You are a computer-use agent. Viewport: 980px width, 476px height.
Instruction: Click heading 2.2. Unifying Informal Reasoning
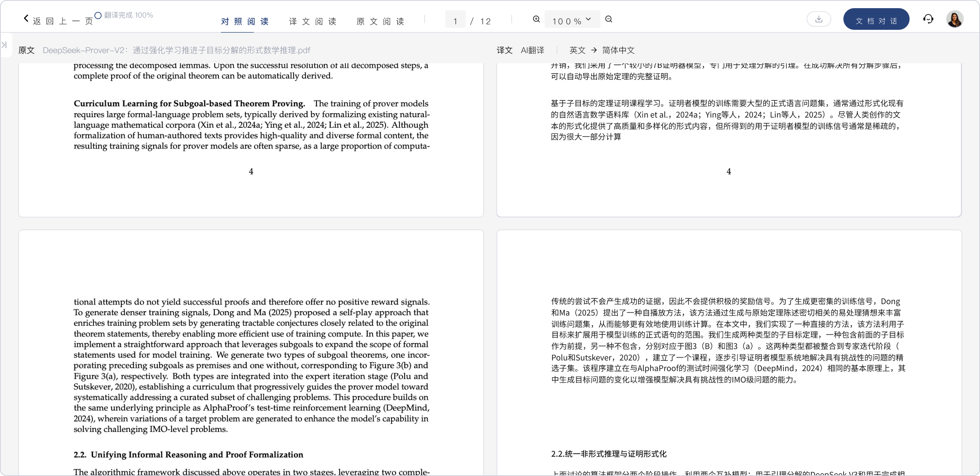tap(188, 455)
